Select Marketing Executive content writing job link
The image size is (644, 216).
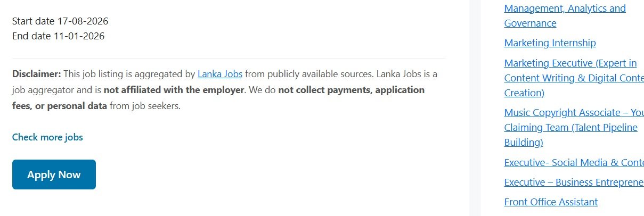pos(570,78)
